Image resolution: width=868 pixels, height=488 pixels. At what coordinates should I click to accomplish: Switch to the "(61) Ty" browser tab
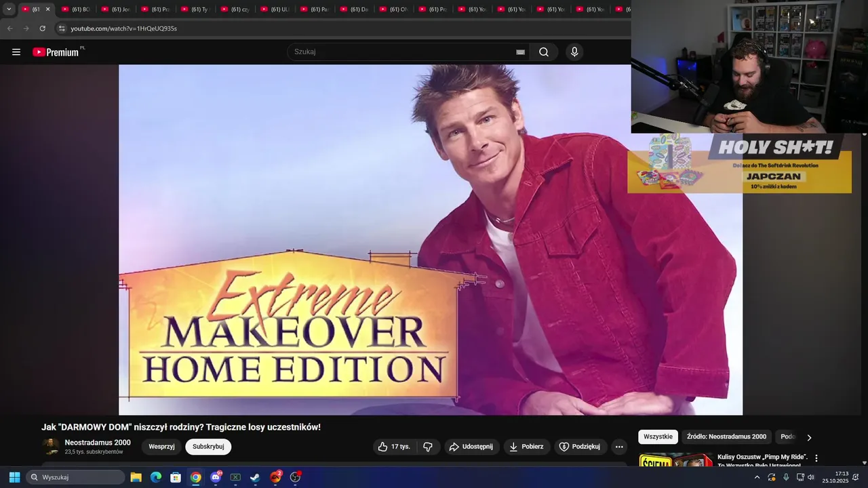(x=195, y=9)
